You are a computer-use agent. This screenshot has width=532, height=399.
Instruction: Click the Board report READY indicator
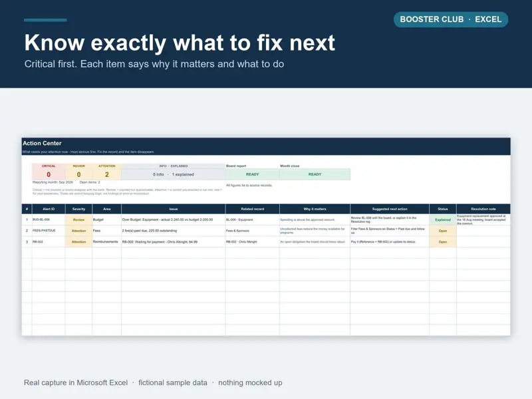tap(253, 174)
